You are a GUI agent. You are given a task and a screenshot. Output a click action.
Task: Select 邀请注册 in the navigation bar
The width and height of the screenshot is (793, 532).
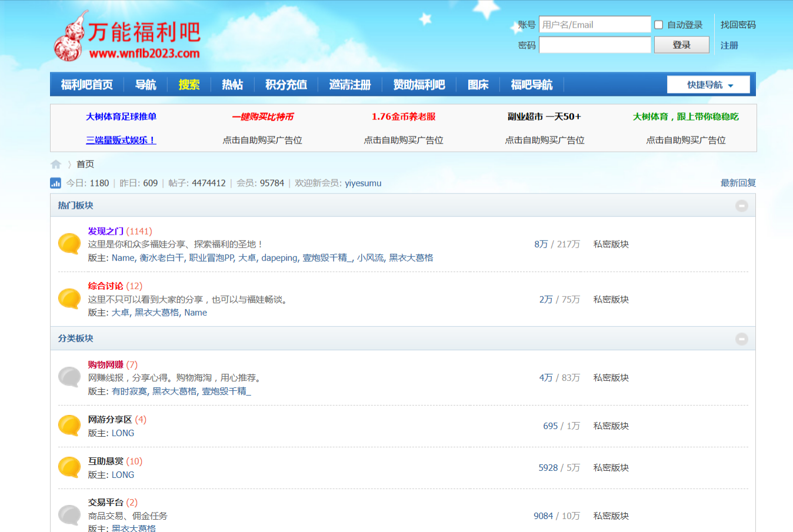tap(350, 85)
